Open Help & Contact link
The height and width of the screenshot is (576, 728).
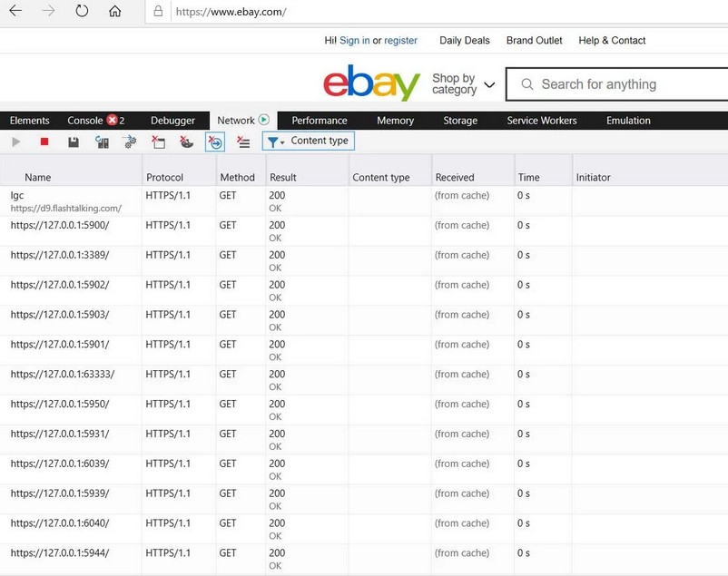click(x=612, y=41)
